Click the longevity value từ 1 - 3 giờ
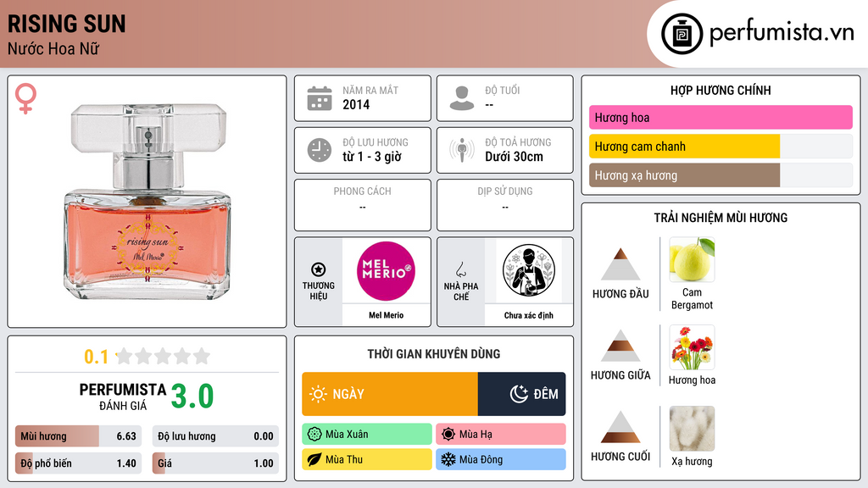This screenshot has height=488, width=868. [372, 157]
